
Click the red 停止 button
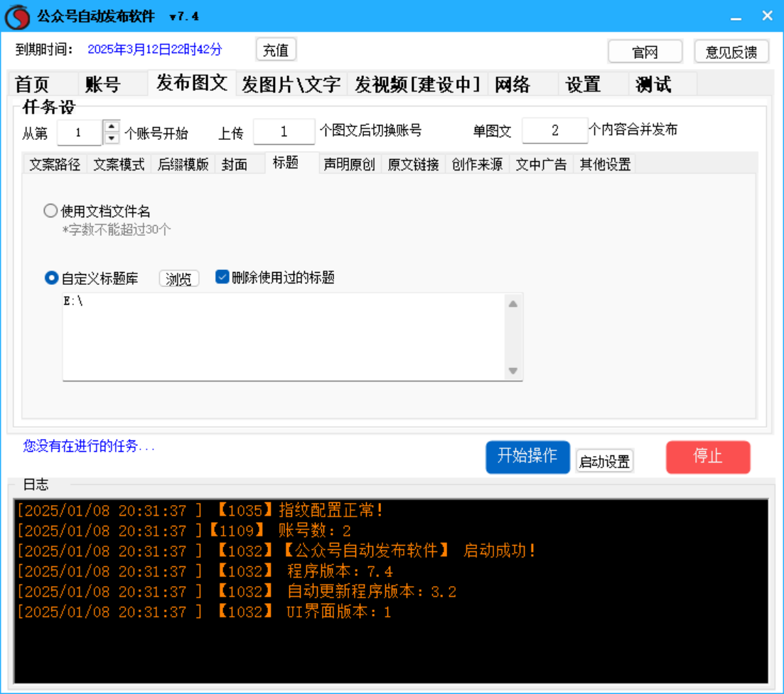pos(708,457)
